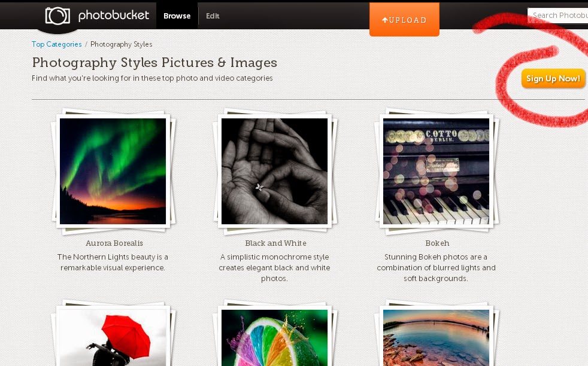
Task: Open the fisheye lake sunset thumbnail
Action: [x=436, y=337]
